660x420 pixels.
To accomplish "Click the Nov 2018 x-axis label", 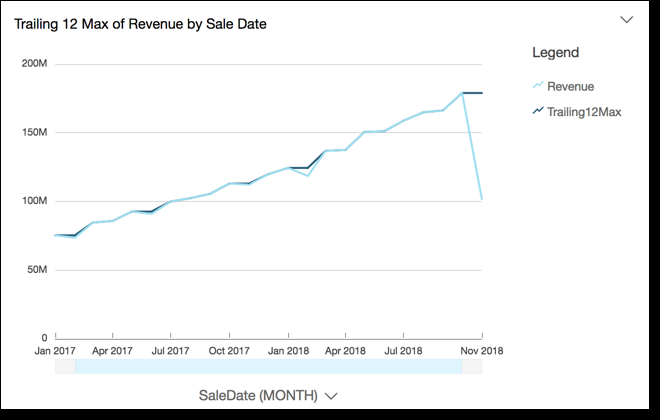I will tap(481, 352).
